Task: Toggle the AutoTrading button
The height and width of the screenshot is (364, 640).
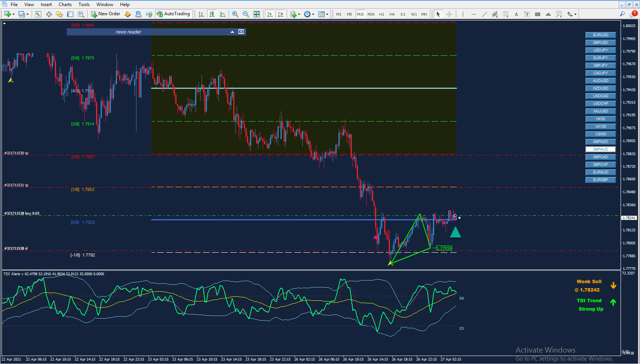Action: point(173,14)
